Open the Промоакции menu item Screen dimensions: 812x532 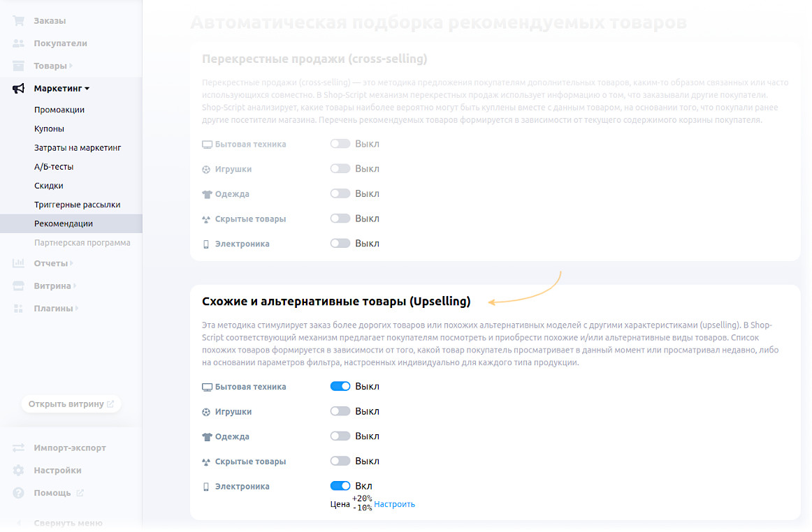59,110
